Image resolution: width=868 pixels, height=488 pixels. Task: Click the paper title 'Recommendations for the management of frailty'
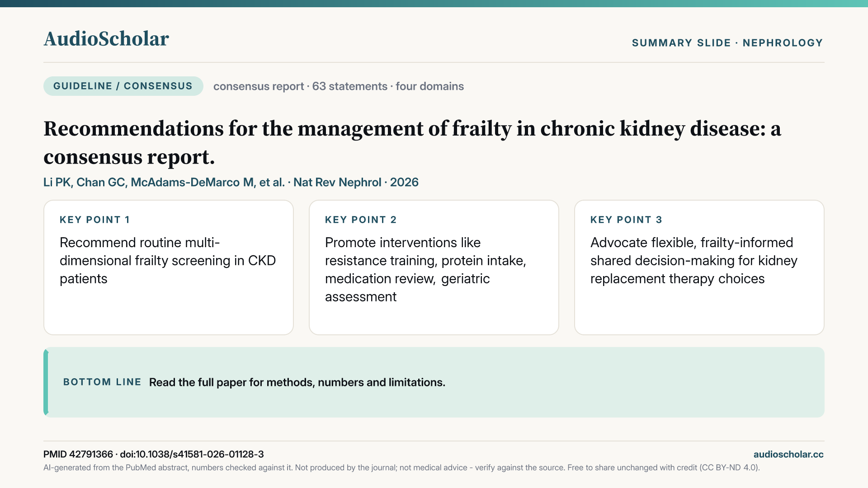tap(412, 143)
